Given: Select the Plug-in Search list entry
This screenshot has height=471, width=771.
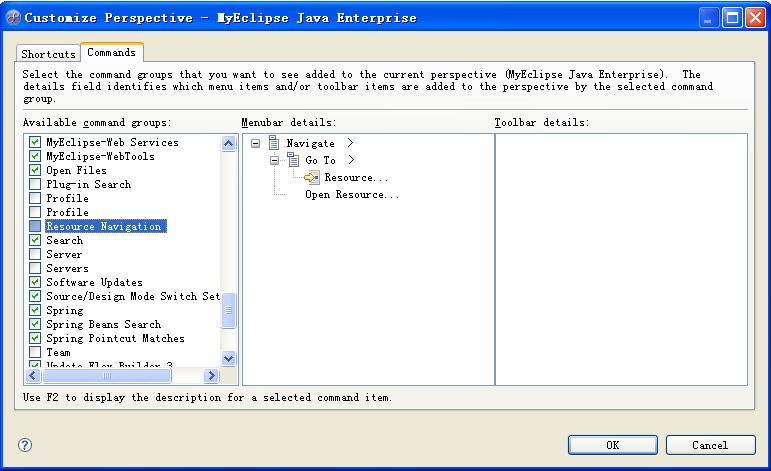Looking at the screenshot, I should tap(89, 184).
